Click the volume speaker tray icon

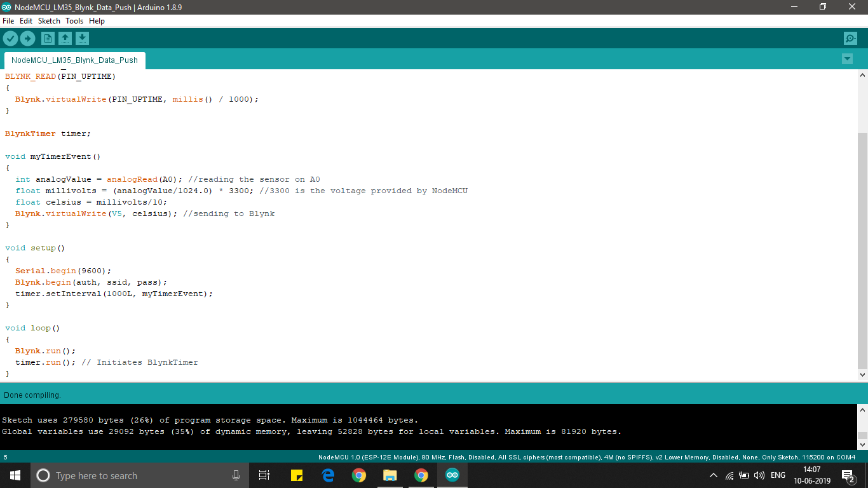click(x=759, y=475)
